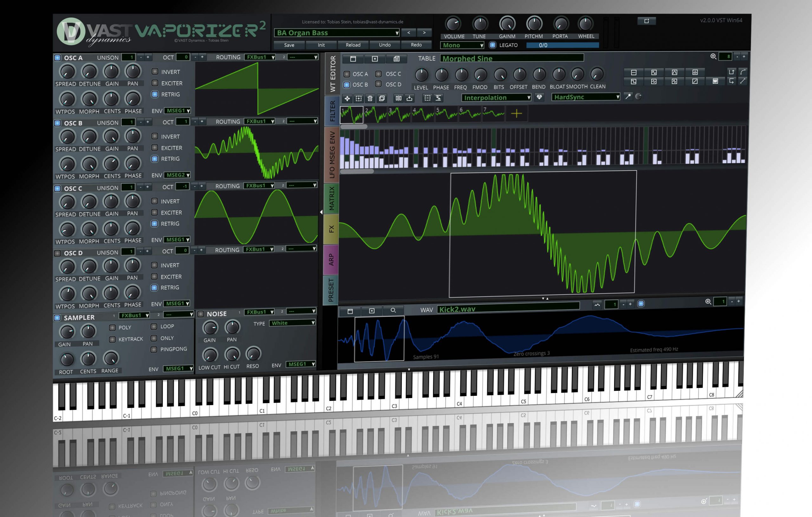Switch to the MATRIX tab
The image size is (812, 517).
pyautogui.click(x=332, y=198)
